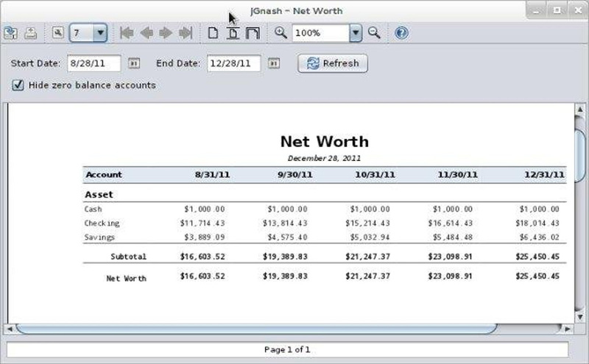Click Checking value $11,714.43

[x=202, y=224]
